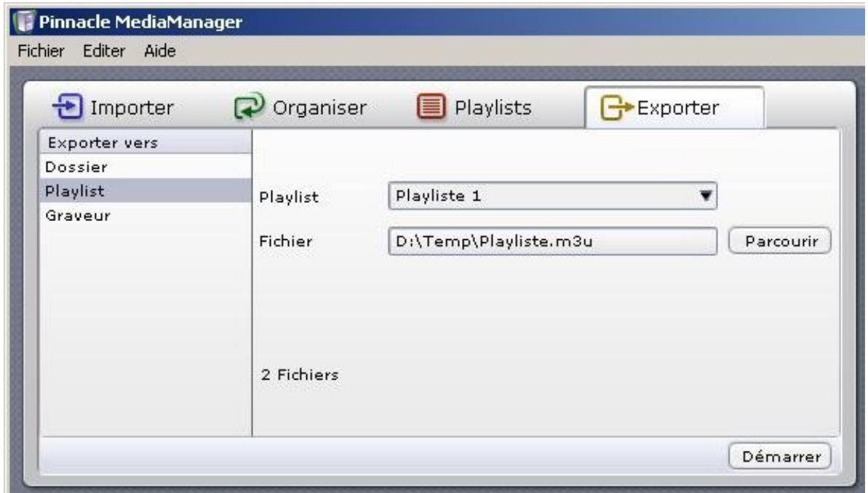Switch to the Importer tab label
868x493 pixels.
click(x=132, y=108)
